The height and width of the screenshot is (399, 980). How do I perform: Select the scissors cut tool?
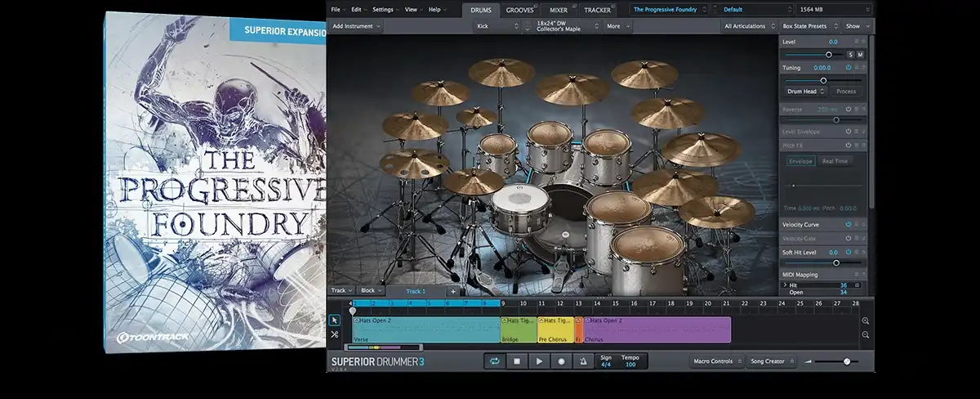pyautogui.click(x=335, y=334)
